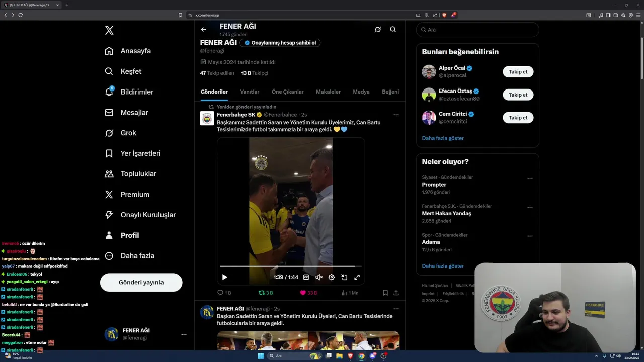Viewport: 644px width, 362px height.
Task: Switch to the Beğeni tab
Action: pos(390,92)
